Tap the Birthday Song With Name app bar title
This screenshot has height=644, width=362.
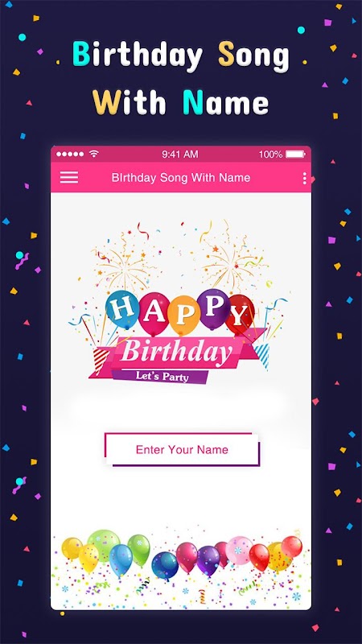(181, 178)
